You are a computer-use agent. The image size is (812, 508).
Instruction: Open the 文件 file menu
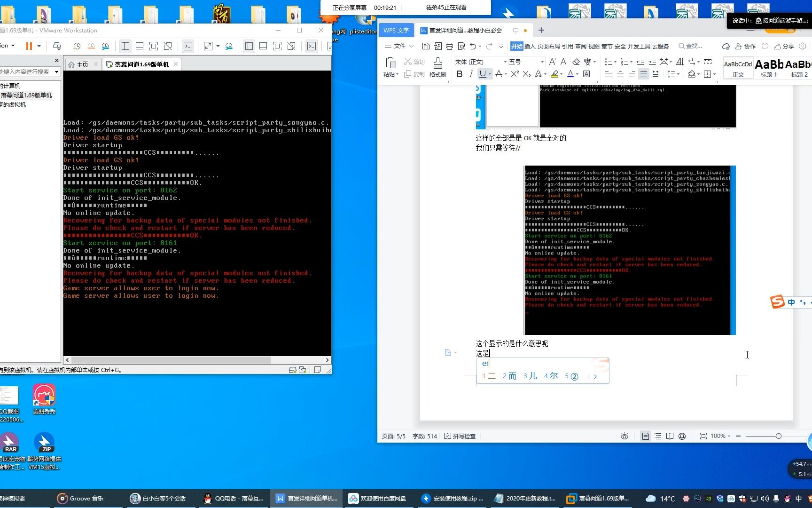[x=399, y=46]
